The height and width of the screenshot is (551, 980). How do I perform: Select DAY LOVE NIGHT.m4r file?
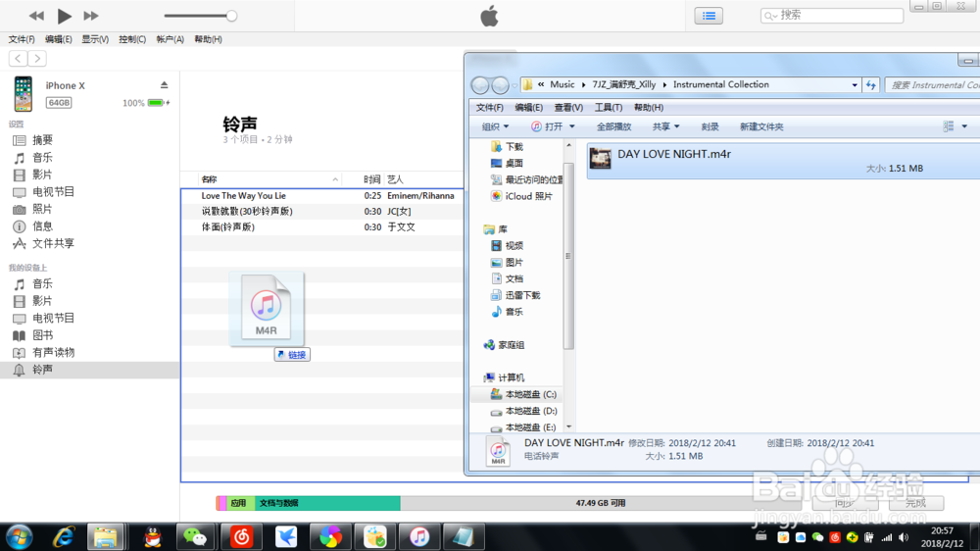(x=783, y=161)
